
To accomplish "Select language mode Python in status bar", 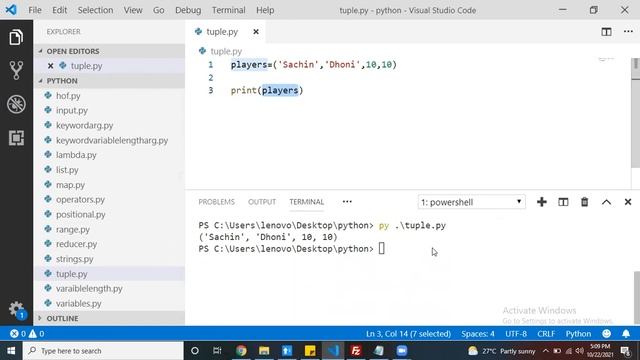I will pyautogui.click(x=578, y=334).
